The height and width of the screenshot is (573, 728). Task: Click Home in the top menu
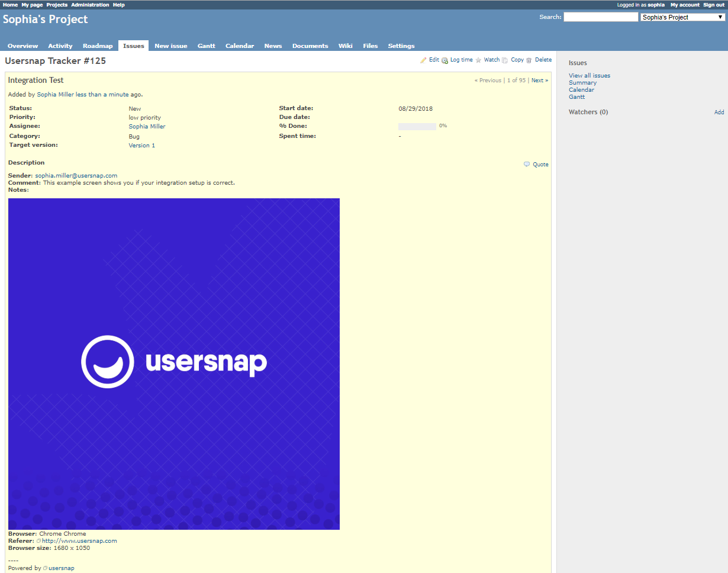[x=10, y=5]
